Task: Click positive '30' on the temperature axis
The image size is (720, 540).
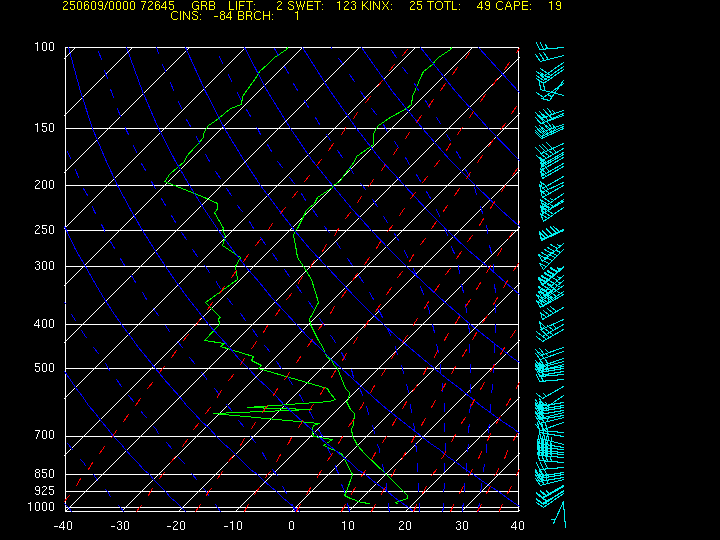Action: 461,526
